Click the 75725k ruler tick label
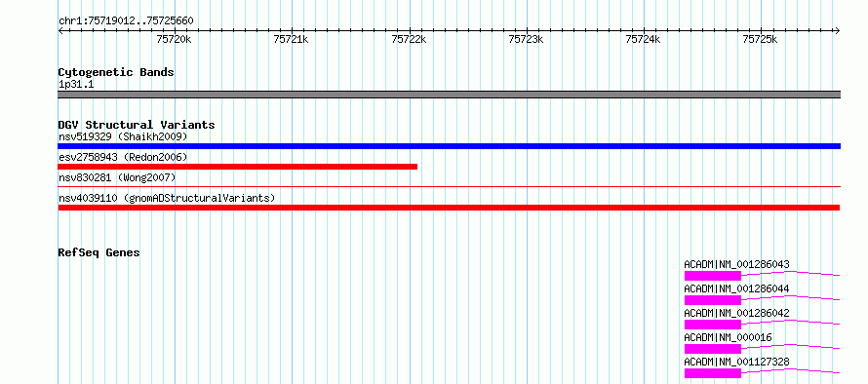The image size is (868, 384). pyautogui.click(x=761, y=39)
